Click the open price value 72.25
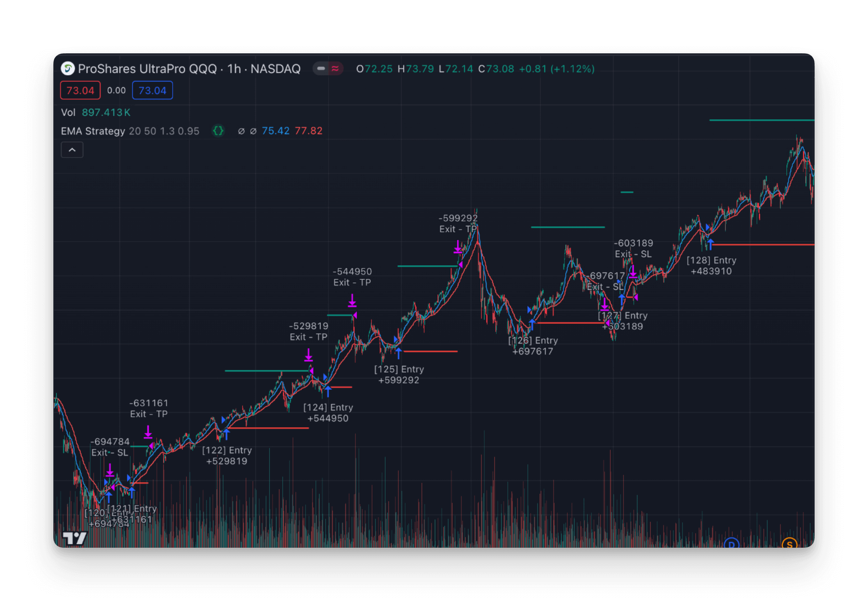The height and width of the screenshot is (601, 868). click(x=379, y=68)
